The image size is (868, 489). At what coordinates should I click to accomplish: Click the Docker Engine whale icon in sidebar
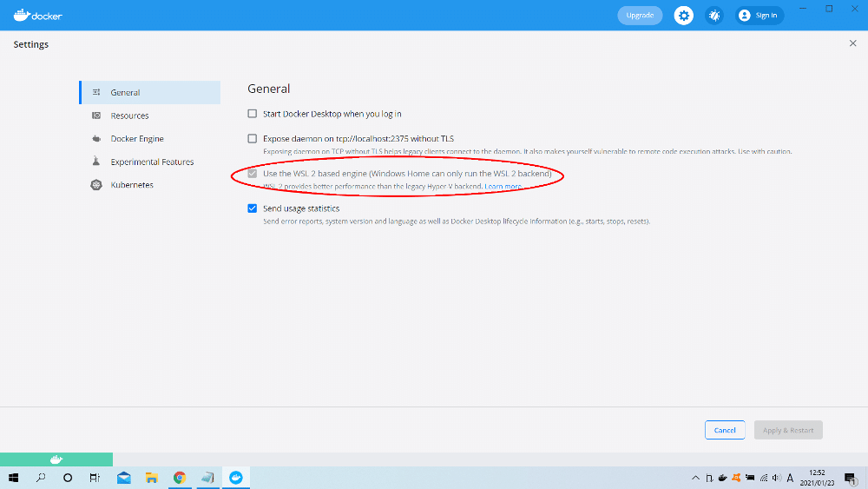pos(96,139)
